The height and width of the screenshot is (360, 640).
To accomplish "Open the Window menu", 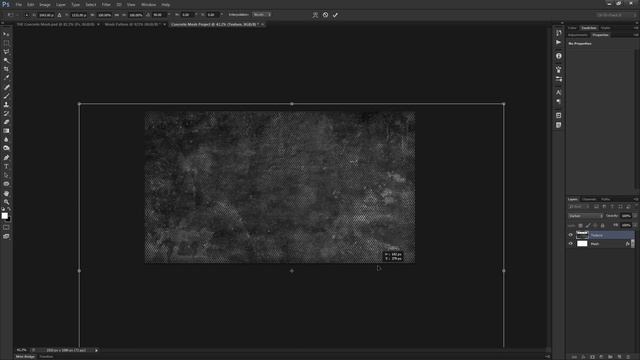I will tap(148, 4).
